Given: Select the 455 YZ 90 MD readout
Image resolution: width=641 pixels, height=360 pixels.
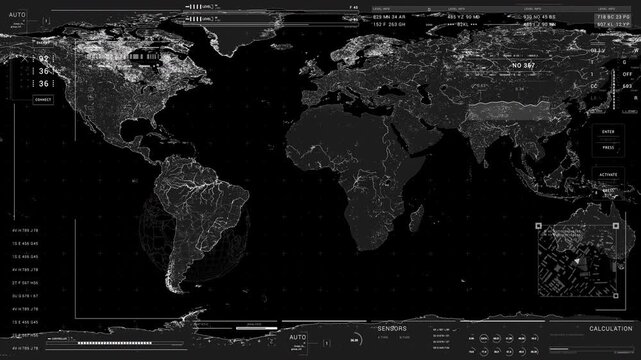Looking at the screenshot, I should pos(464,17).
